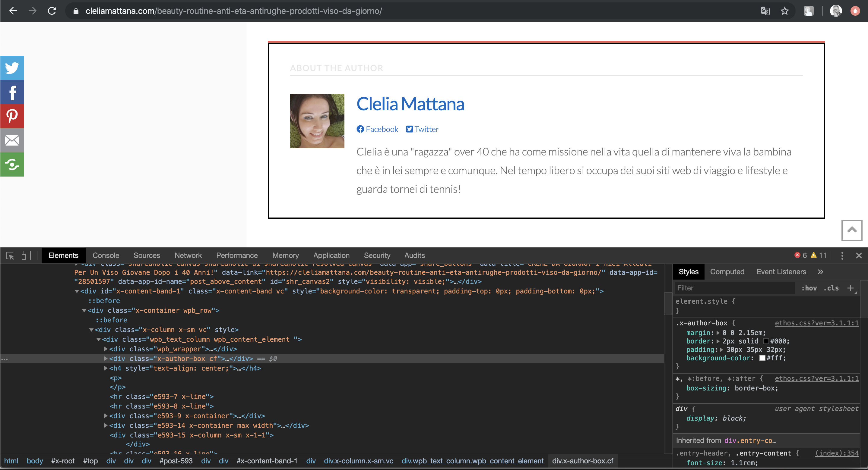Share on Twitter via sidebar bird icon
Image resolution: width=868 pixels, height=470 pixels.
[x=12, y=68]
